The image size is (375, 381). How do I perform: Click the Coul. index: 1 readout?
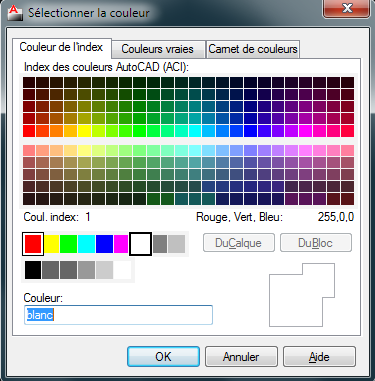pos(57,217)
